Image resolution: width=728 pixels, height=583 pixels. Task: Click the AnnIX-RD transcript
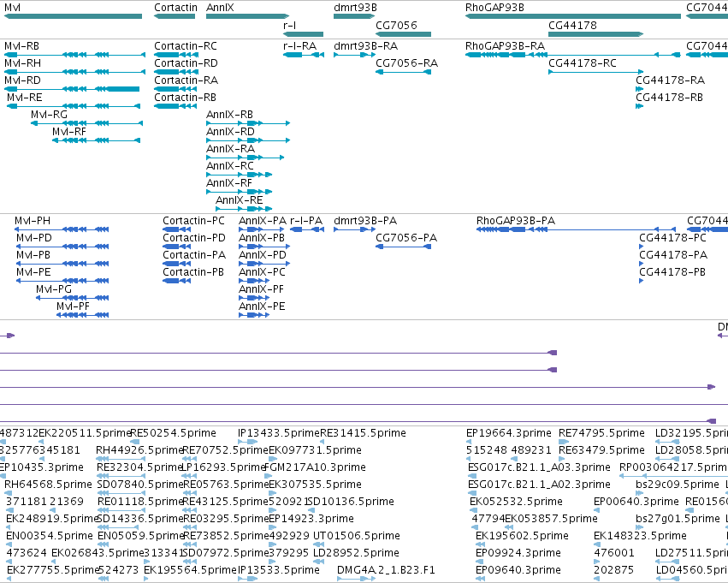pyautogui.click(x=248, y=140)
